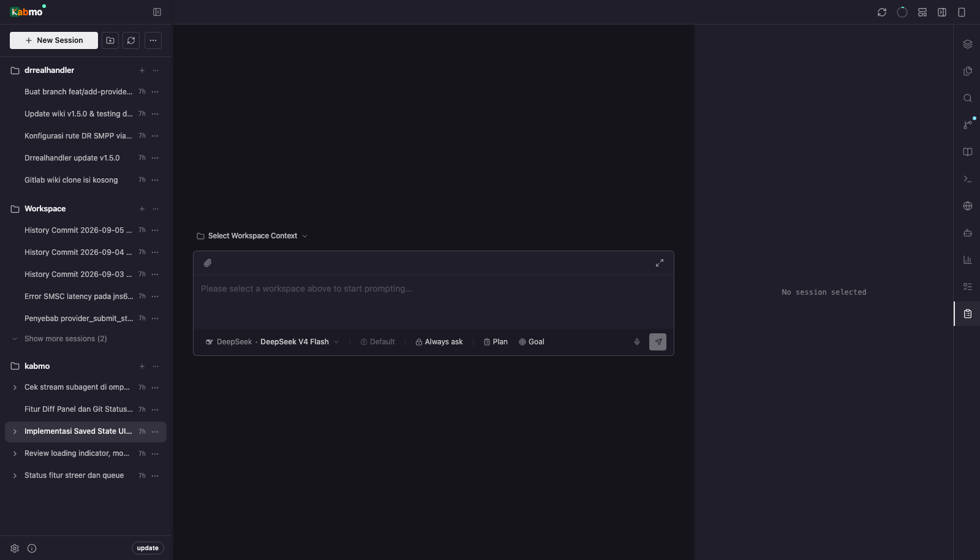Toggle the Always ask permission setting
The image size is (980, 560).
tap(439, 342)
